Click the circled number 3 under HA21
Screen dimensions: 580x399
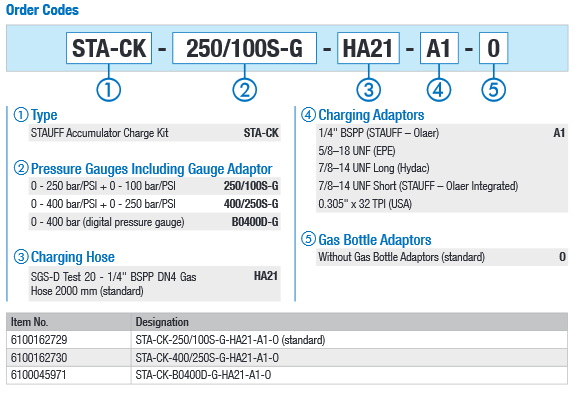pyautogui.click(x=368, y=90)
